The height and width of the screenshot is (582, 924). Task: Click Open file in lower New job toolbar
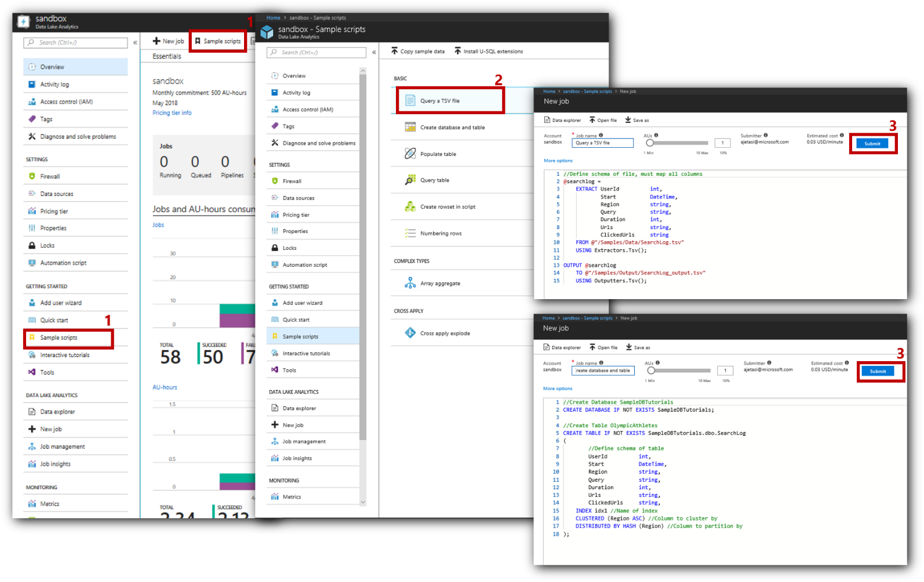[x=604, y=348]
